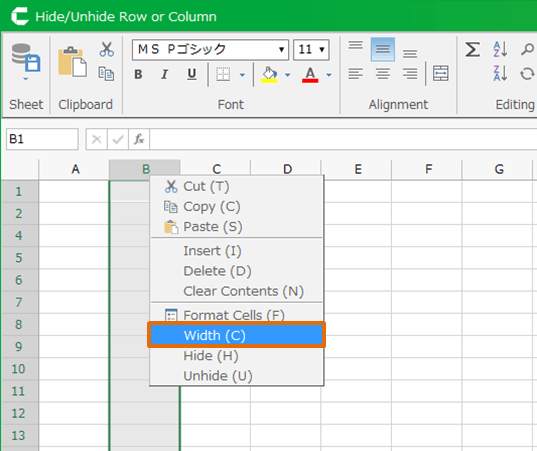The width and height of the screenshot is (537, 451).
Task: Choose Unhide (U) from context menu
Action: [237, 376]
